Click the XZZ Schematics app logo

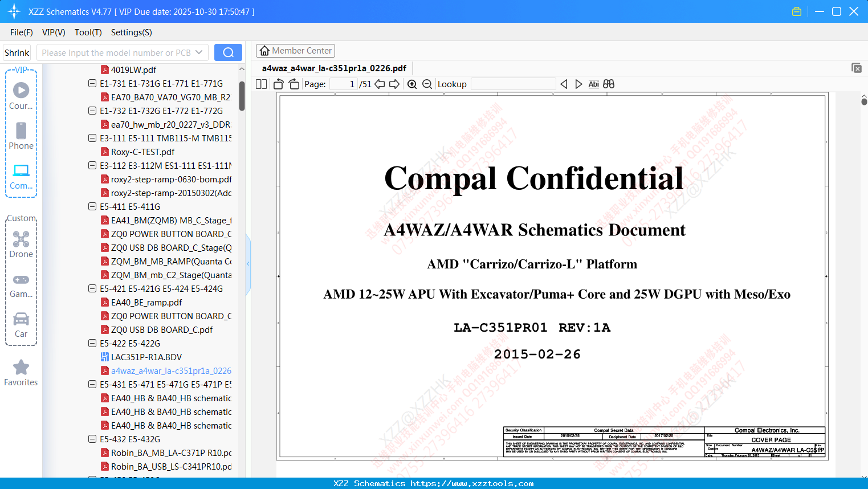click(14, 11)
